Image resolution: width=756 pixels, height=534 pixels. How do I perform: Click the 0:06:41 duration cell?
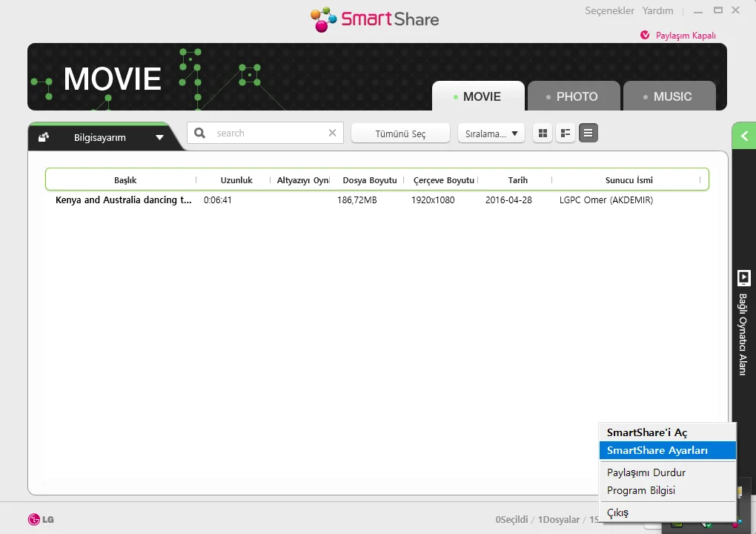(217, 200)
